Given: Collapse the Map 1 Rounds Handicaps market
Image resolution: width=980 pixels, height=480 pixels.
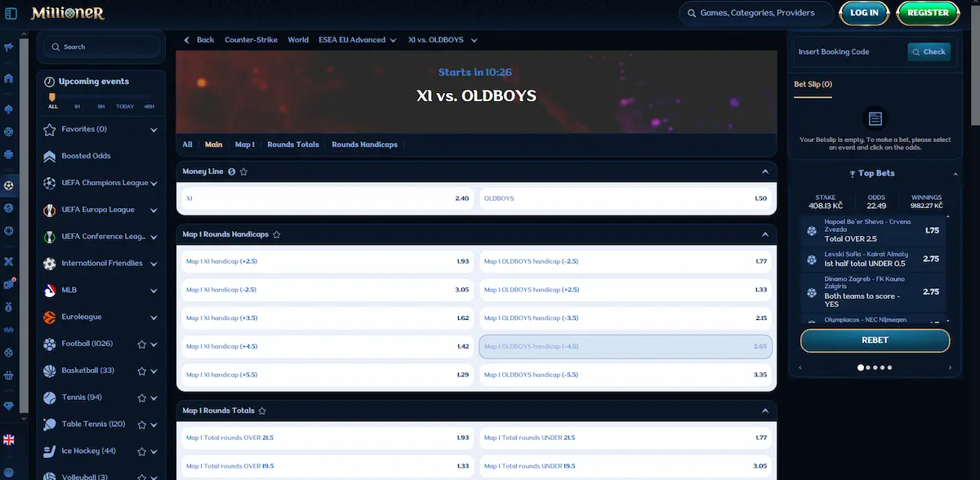Looking at the screenshot, I should (765, 234).
